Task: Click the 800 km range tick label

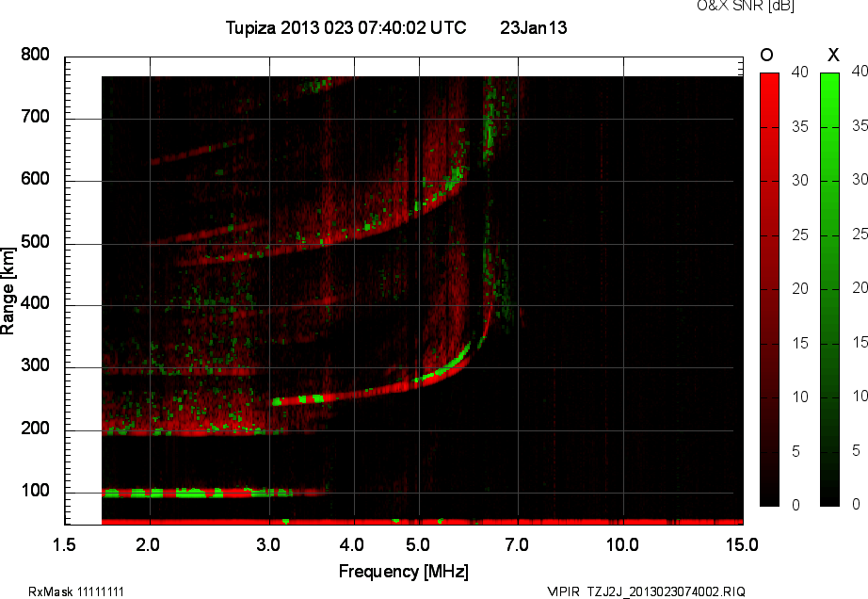Action: click(x=35, y=55)
